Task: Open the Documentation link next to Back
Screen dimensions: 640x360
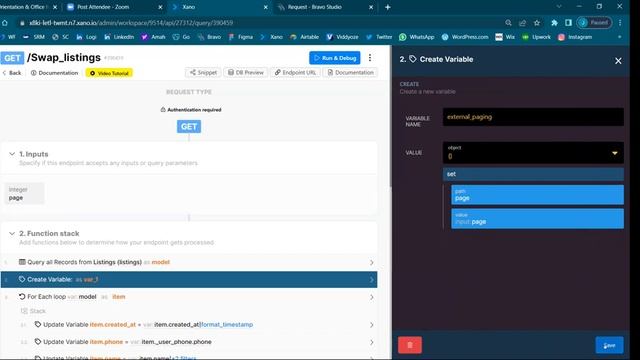Action: pyautogui.click(x=54, y=73)
